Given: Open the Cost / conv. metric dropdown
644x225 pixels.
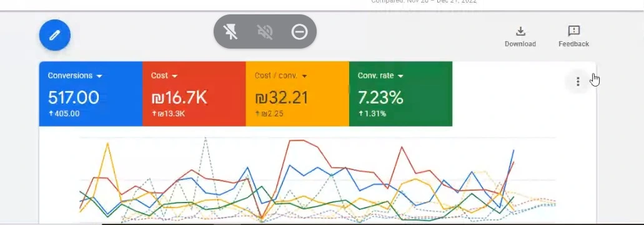Looking at the screenshot, I should click(281, 75).
